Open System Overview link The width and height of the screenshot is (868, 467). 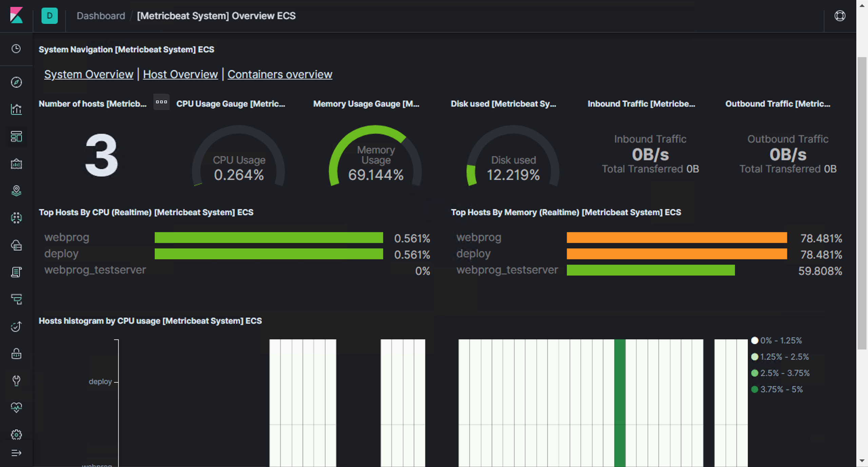click(x=88, y=74)
